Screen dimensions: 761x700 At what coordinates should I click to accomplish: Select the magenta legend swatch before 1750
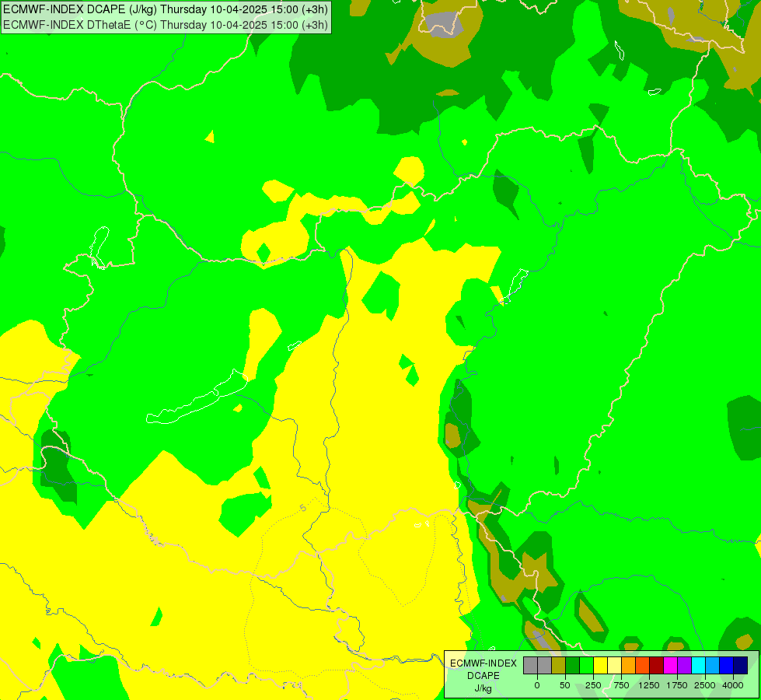pos(671,665)
